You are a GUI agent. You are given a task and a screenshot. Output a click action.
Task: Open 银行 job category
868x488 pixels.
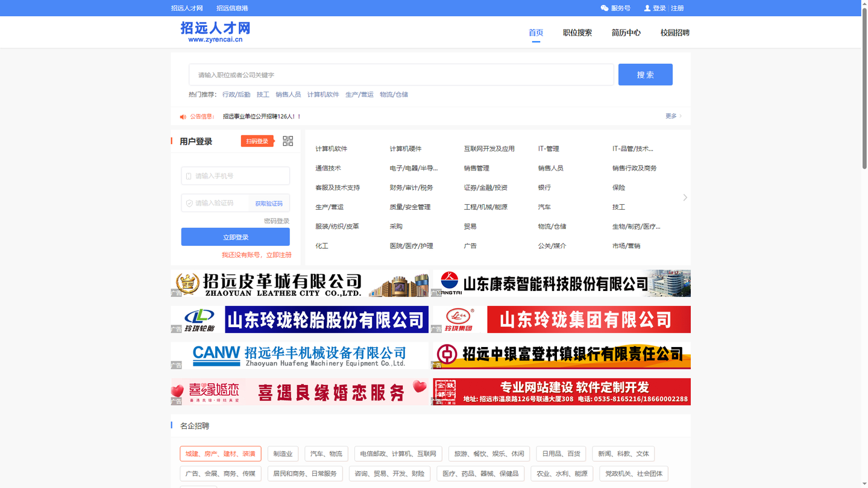tap(544, 188)
